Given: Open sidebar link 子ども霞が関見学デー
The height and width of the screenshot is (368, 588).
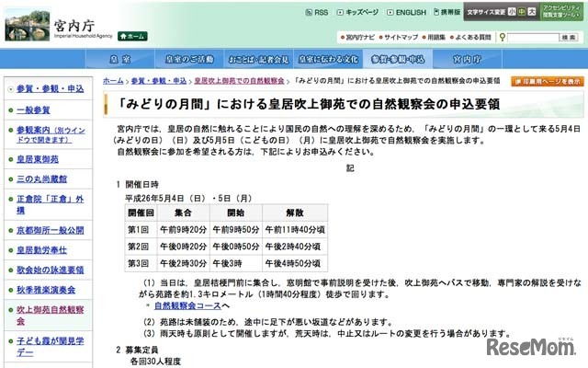Looking at the screenshot, I should pos(50,346).
